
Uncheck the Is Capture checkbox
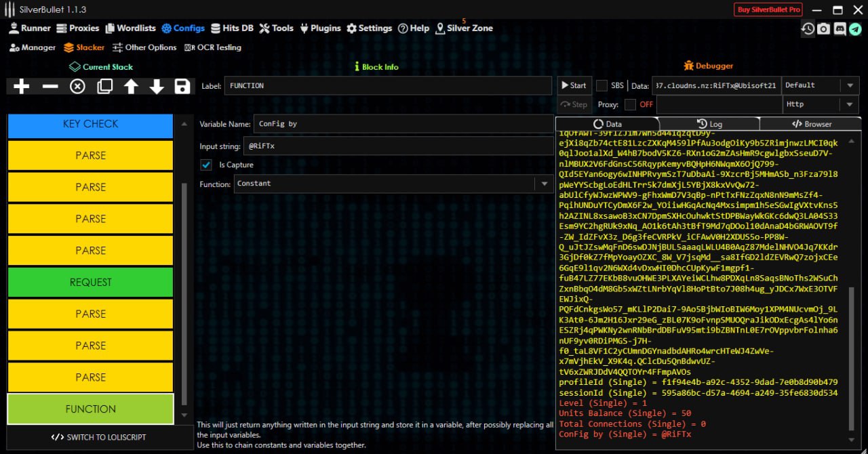206,165
